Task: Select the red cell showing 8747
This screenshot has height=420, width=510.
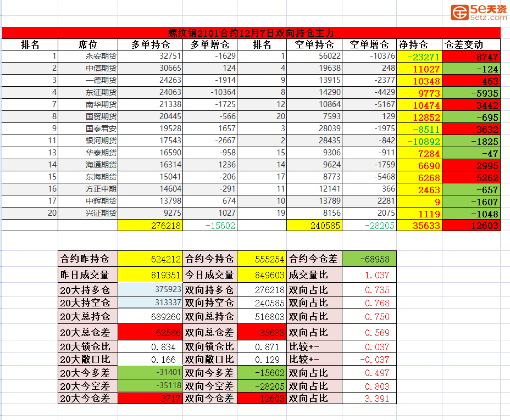Action: [471, 57]
